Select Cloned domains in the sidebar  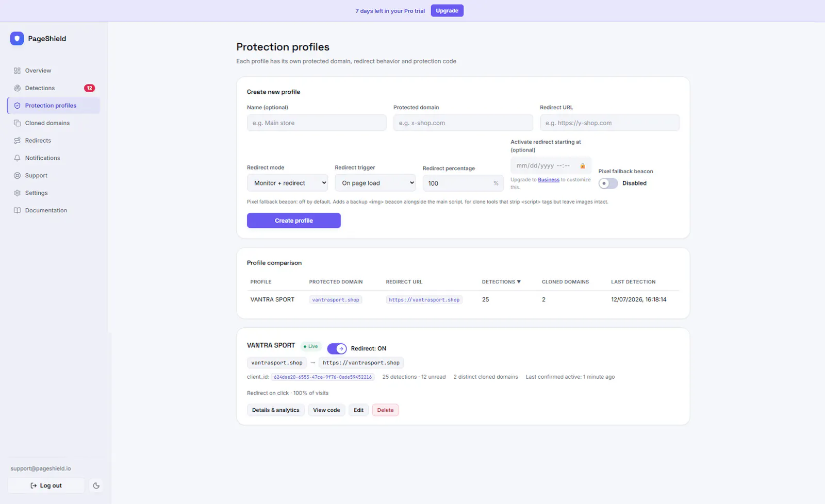click(54, 123)
